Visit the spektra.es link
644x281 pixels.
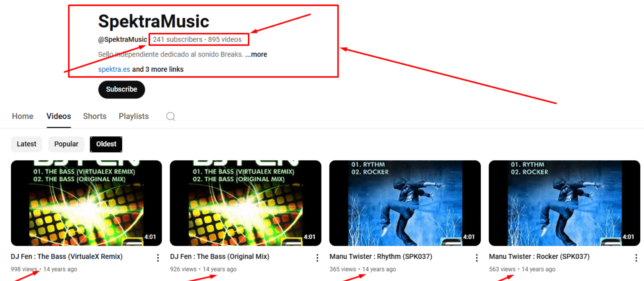pyautogui.click(x=114, y=69)
